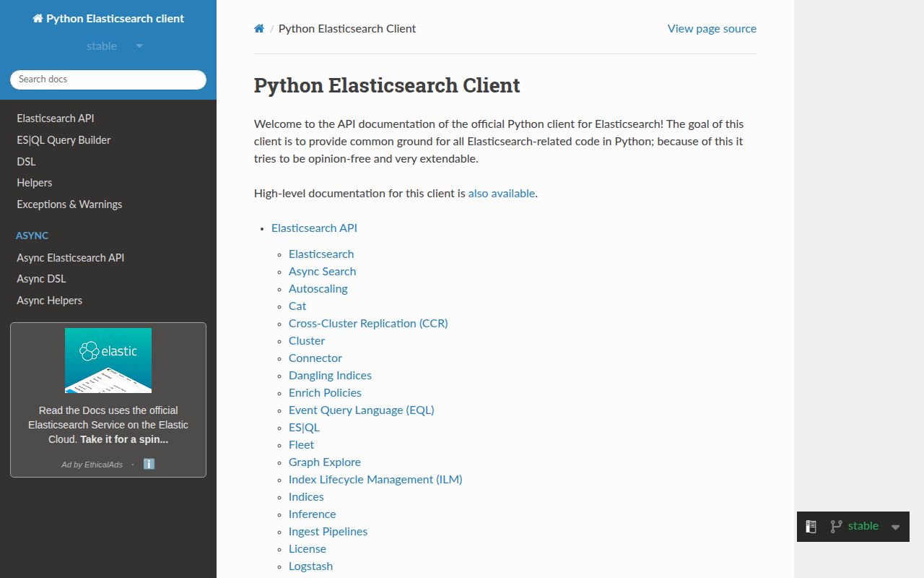
Task: Open the Indices link
Action: [x=306, y=497]
